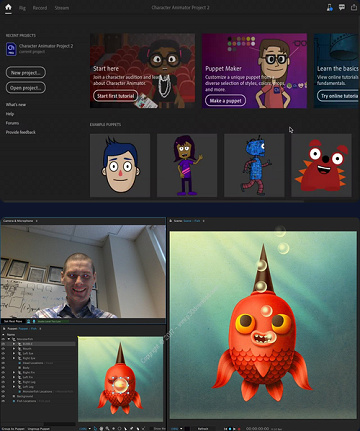Screen dimensions: 360x431
Task: Open the purple-haired girl example puppet
Action: (x=187, y=165)
